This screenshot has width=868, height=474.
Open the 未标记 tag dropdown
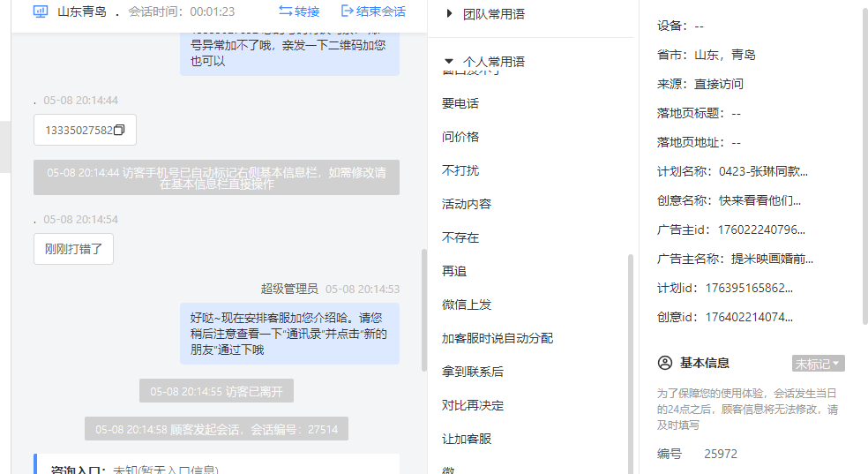click(819, 364)
